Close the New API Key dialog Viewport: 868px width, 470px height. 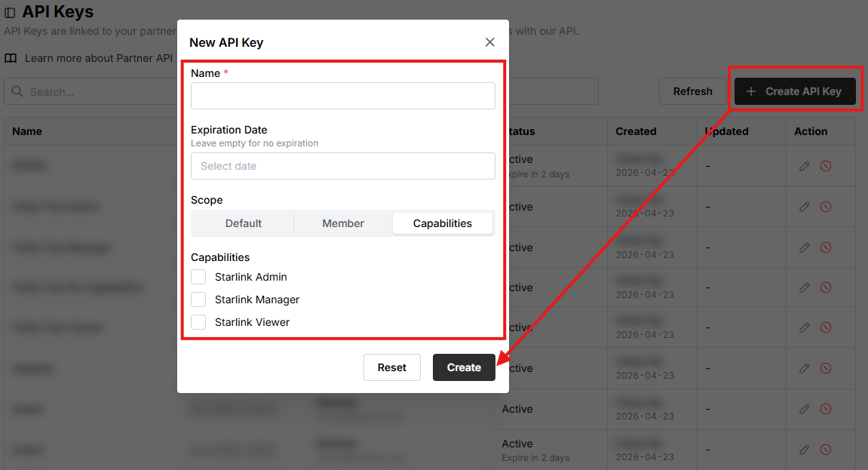tap(489, 42)
